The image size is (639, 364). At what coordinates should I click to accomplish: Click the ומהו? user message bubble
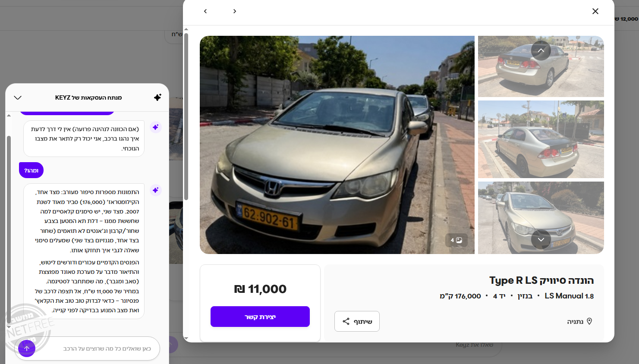click(x=31, y=170)
